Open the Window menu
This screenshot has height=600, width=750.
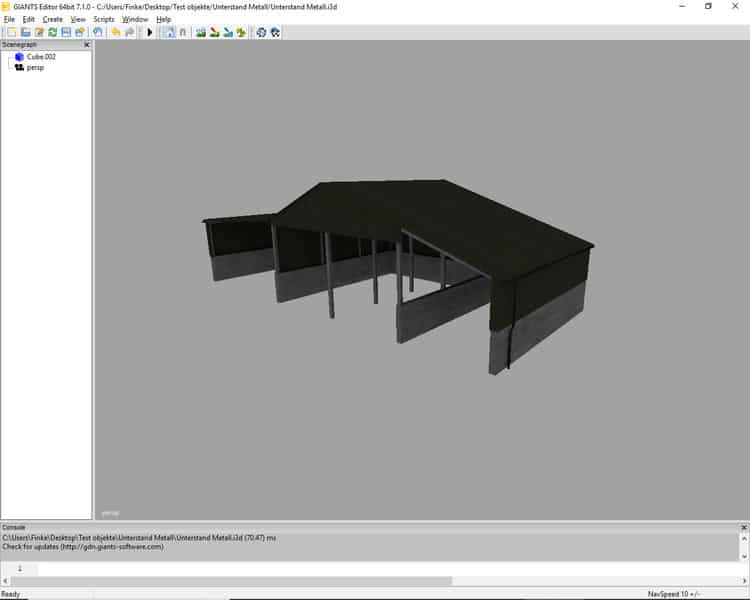[135, 19]
